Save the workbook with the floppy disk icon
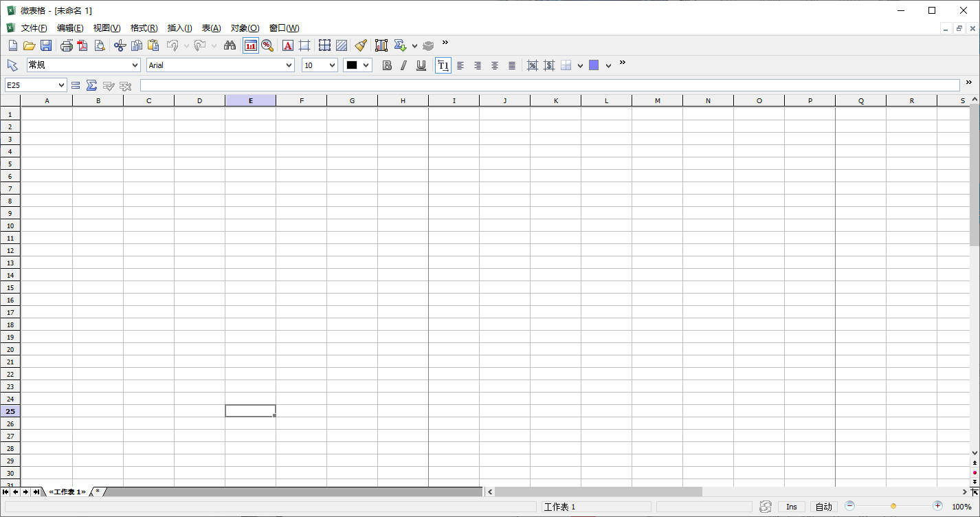The image size is (980, 517). coord(46,46)
